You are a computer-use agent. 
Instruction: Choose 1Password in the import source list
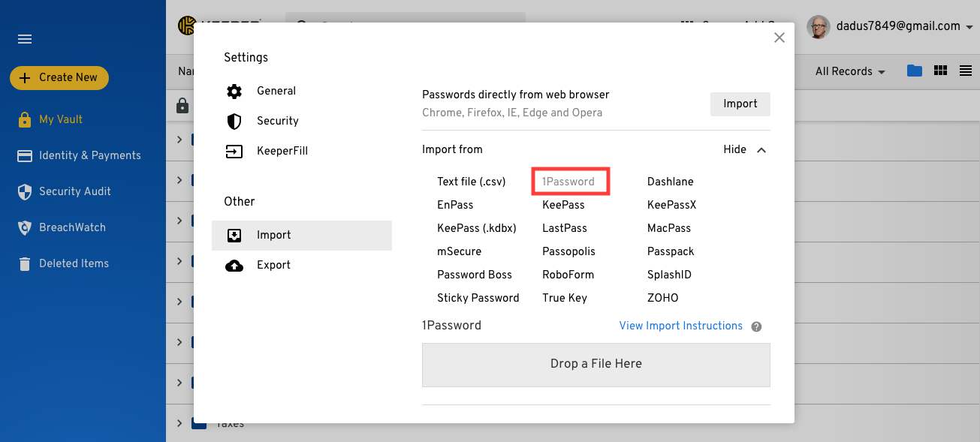[x=568, y=182]
